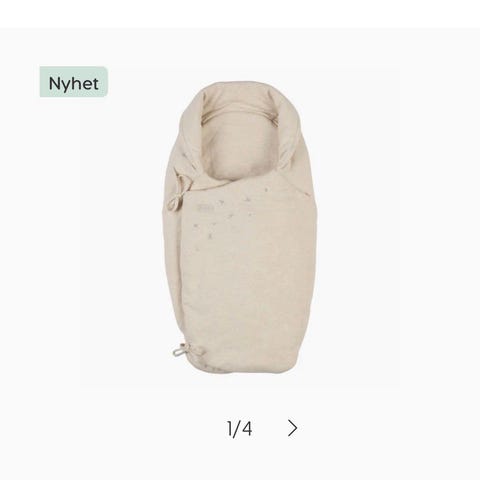Open the beige footmuff product photo
This screenshot has width=480, height=480.
coord(239,228)
